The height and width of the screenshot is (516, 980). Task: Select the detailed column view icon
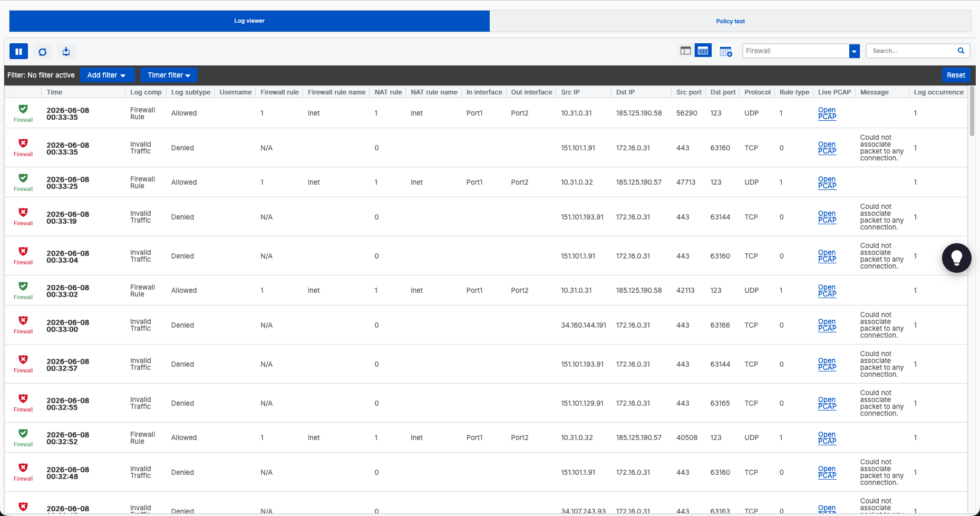click(703, 51)
